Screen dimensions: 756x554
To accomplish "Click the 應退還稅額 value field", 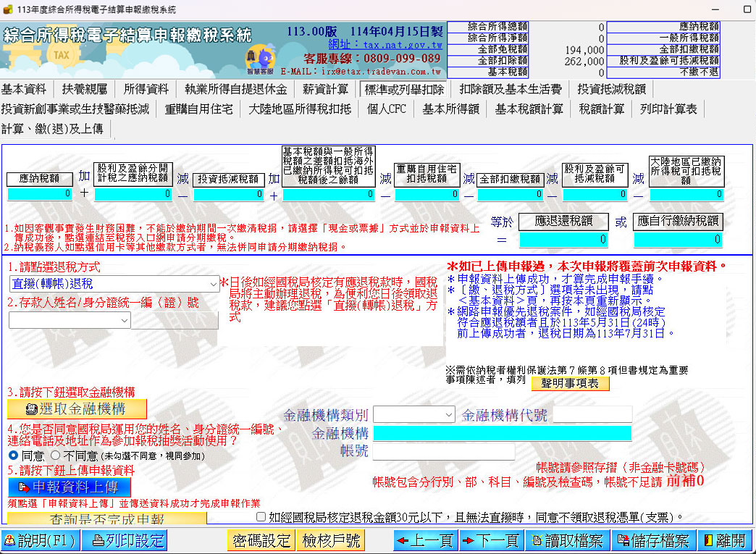I will (x=563, y=240).
